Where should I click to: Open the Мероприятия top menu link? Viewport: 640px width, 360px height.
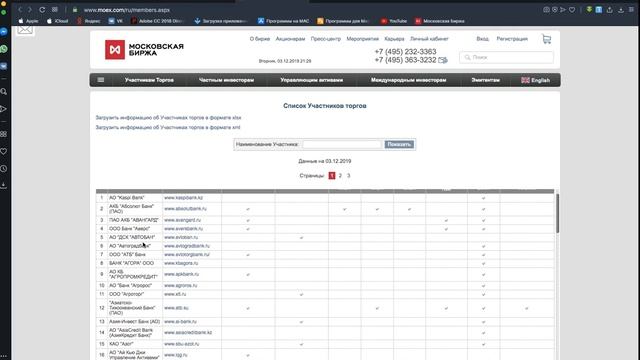(x=362, y=39)
